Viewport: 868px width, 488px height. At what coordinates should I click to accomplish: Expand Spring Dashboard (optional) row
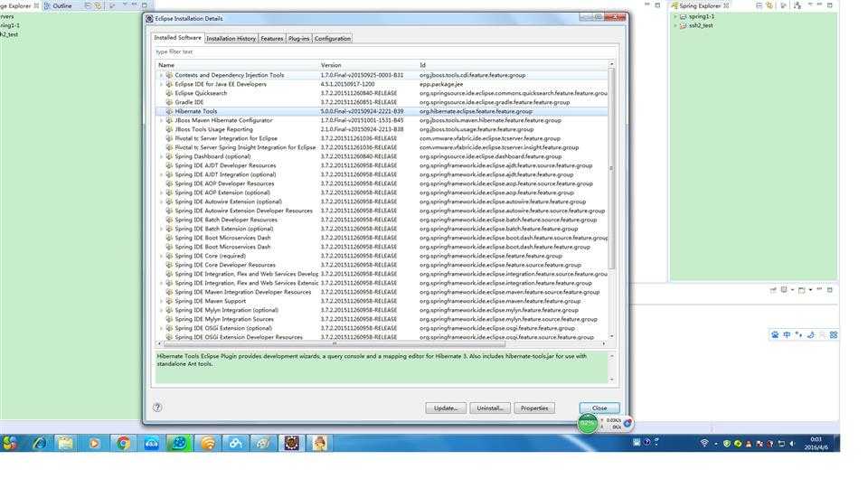[162, 156]
